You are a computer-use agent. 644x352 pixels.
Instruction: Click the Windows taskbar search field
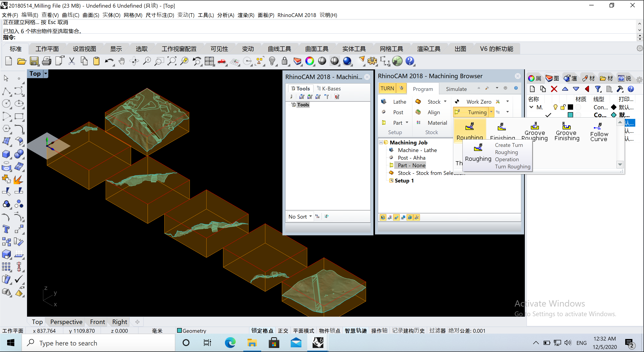click(98, 343)
